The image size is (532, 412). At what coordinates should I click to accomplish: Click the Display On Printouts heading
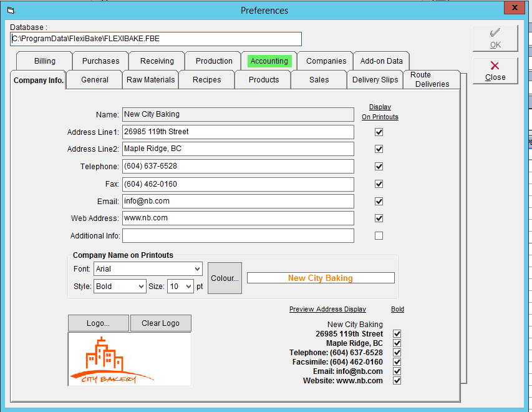380,112
